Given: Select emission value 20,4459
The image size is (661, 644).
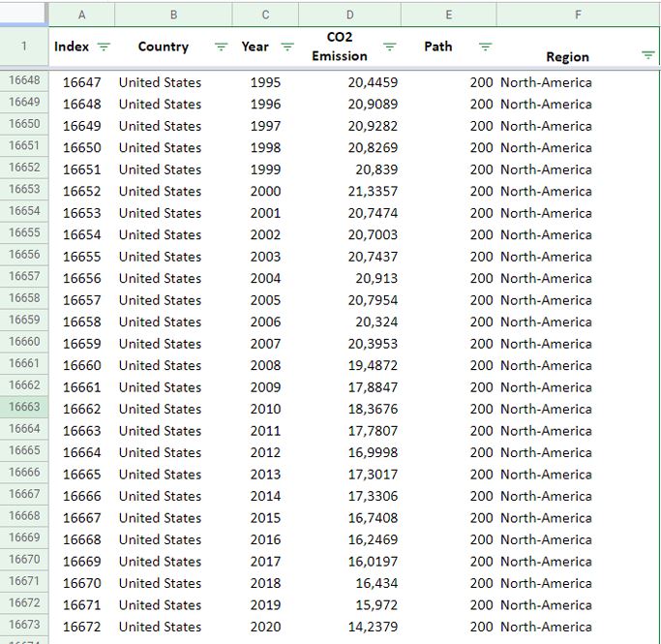Looking at the screenshot, I should pos(349,82).
